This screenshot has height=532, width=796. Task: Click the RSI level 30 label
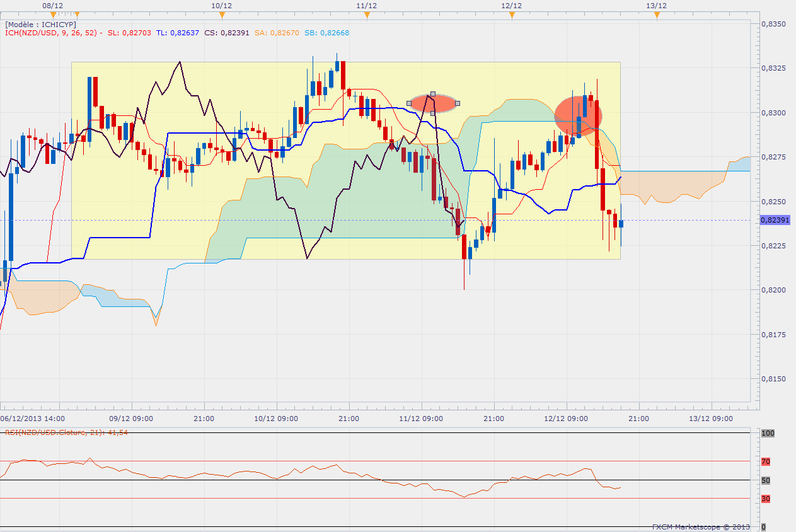click(766, 499)
